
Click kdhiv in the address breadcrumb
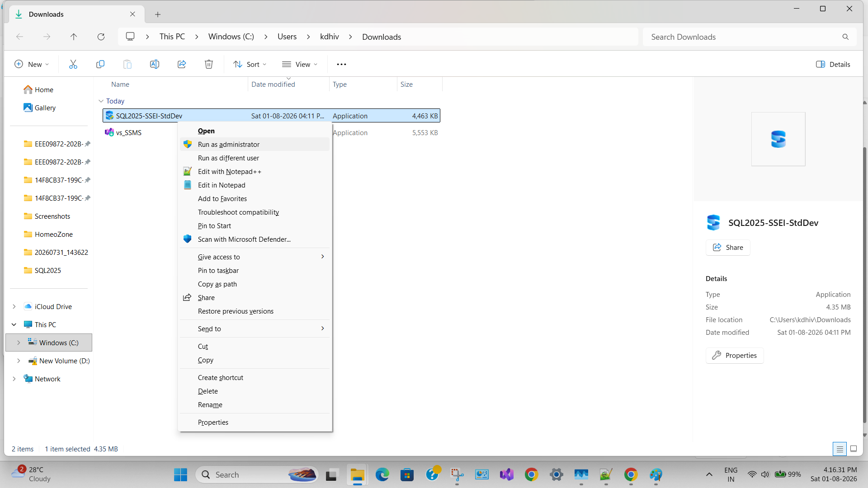tap(330, 37)
